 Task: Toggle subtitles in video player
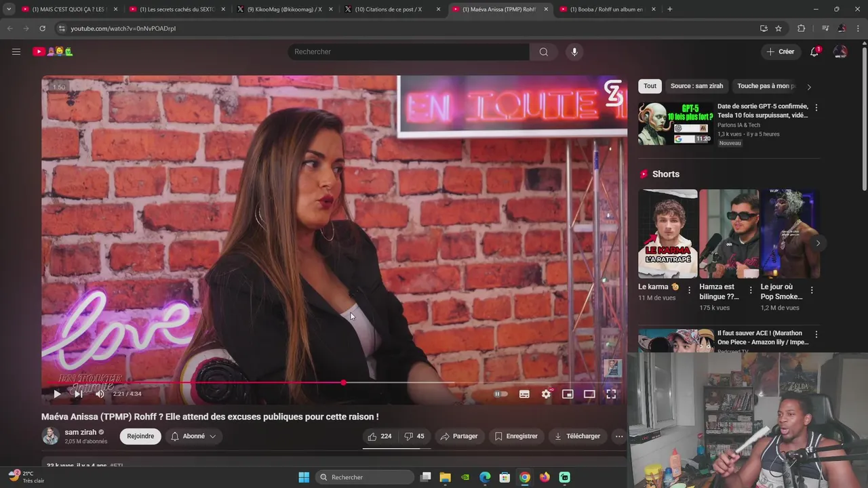coord(524,394)
